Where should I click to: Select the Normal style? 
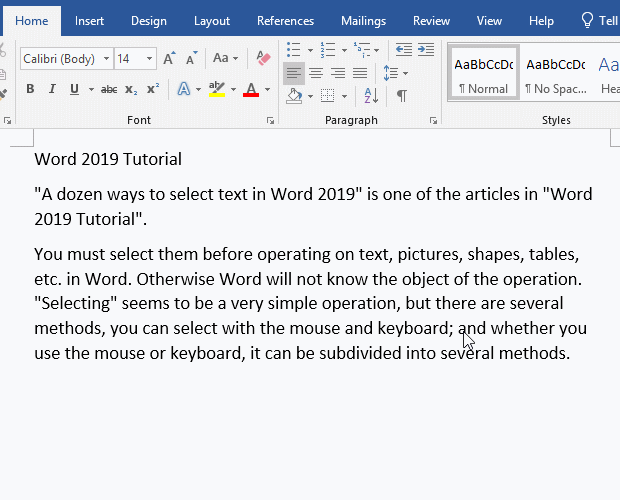coord(483,73)
